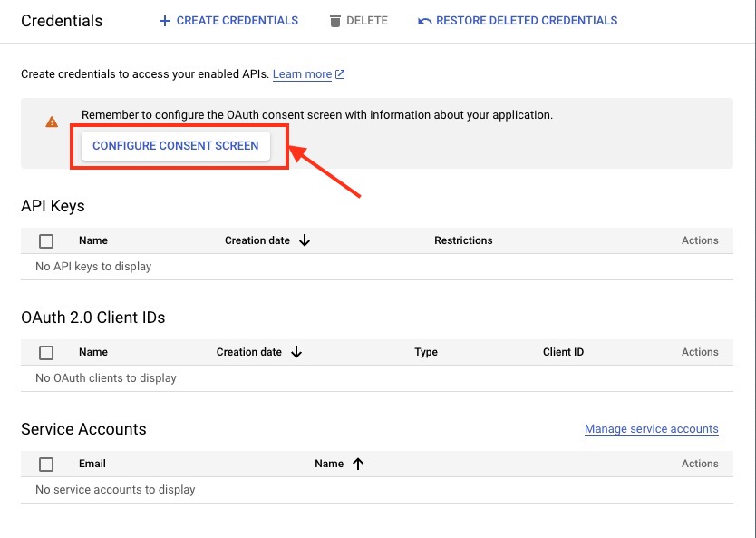Tick the OAuth 2.0 Client IDs header checkbox
Image resolution: width=756 pixels, height=538 pixels.
click(46, 353)
